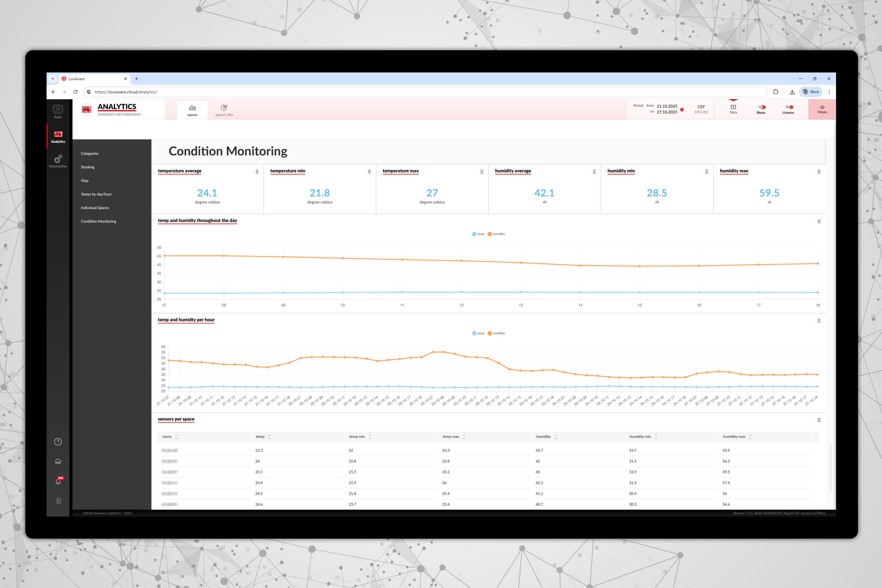Open the Booking sidebar entry
The image size is (882, 588).
[88, 167]
